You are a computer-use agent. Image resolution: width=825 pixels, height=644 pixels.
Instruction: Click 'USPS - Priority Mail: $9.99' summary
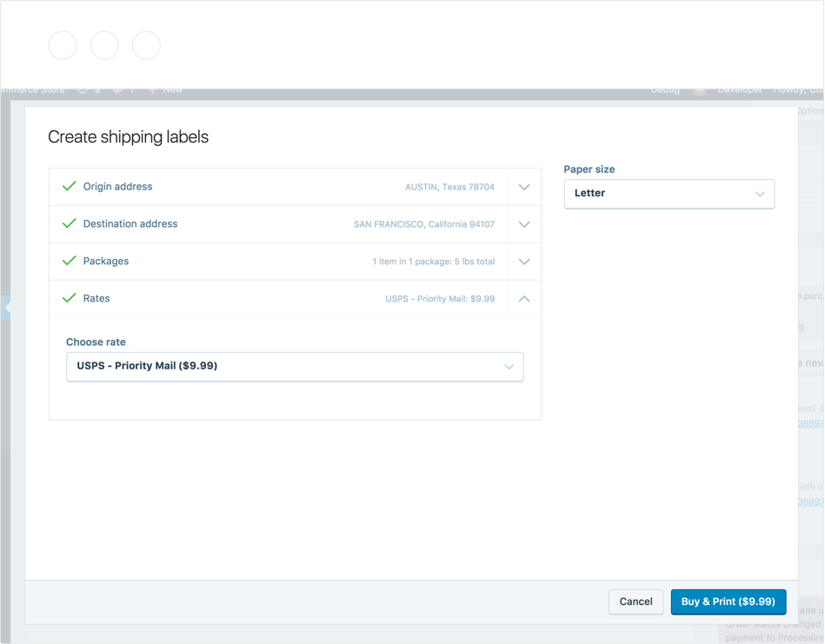click(x=440, y=299)
